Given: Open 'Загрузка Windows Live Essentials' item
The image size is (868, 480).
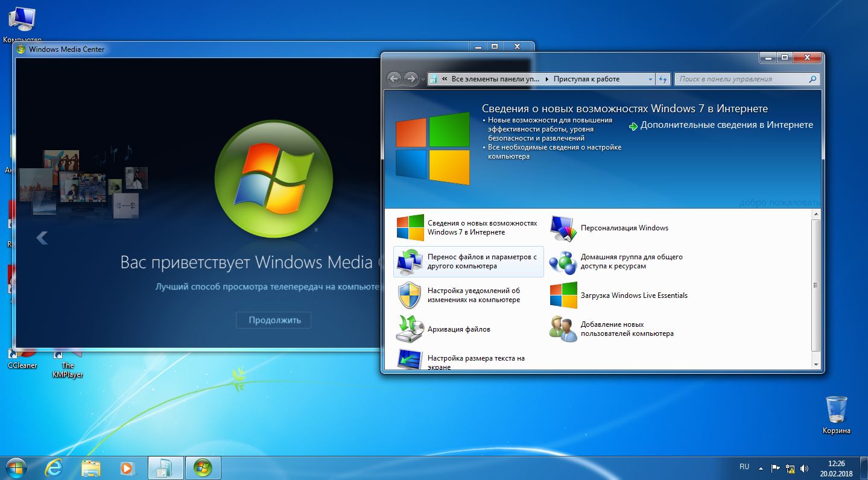Looking at the screenshot, I should click(x=621, y=295).
